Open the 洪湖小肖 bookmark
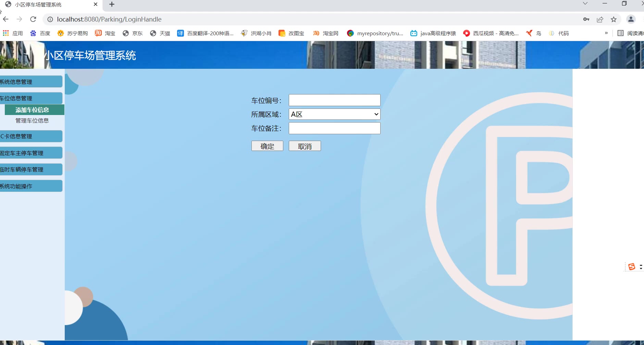The width and height of the screenshot is (644, 345). [x=256, y=33]
